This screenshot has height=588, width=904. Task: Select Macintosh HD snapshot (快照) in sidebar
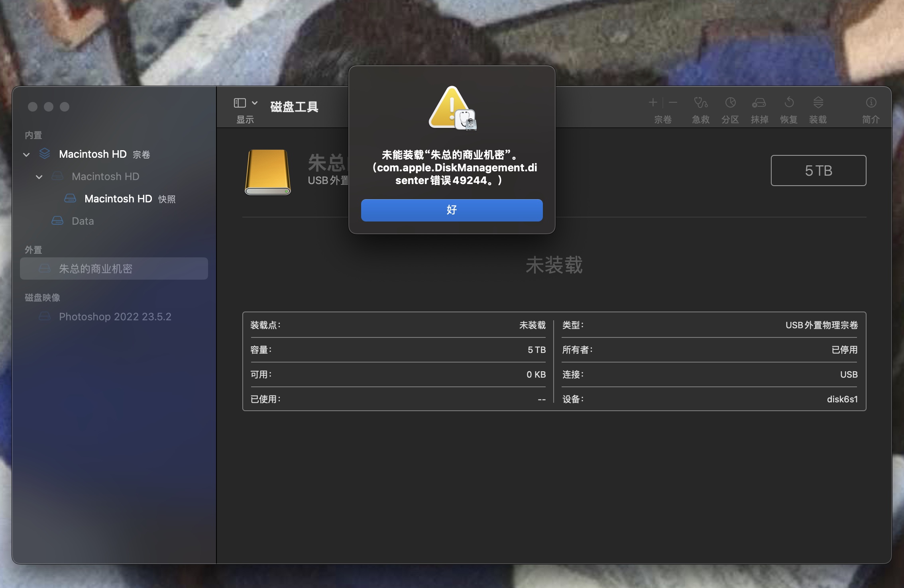tap(118, 199)
